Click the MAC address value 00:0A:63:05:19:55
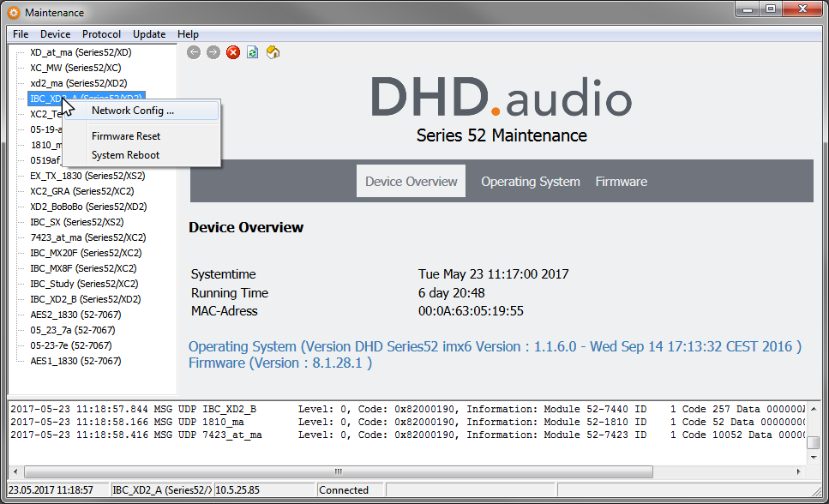829x504 pixels. tap(471, 311)
